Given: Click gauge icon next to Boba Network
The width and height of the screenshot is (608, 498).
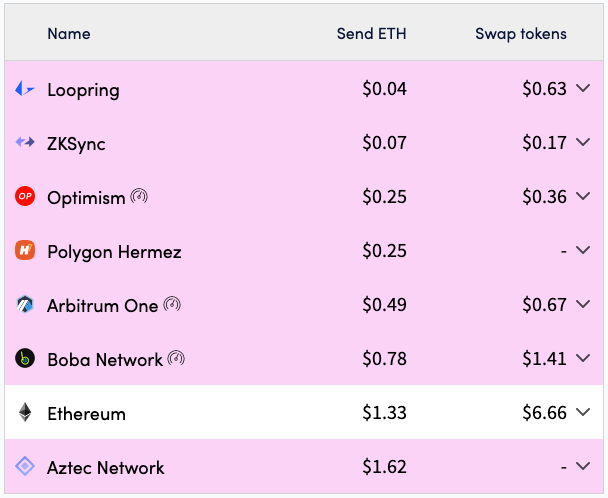Looking at the screenshot, I should (x=176, y=358).
